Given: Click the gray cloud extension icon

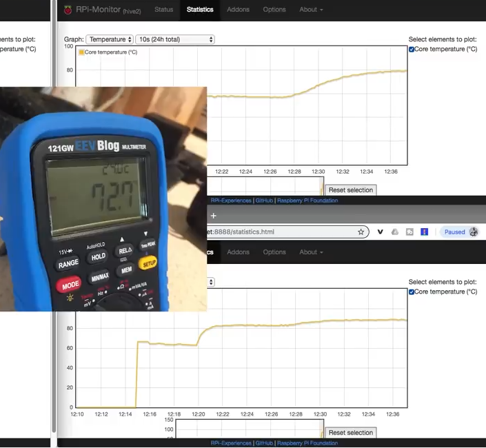Looking at the screenshot, I should click(x=395, y=232).
